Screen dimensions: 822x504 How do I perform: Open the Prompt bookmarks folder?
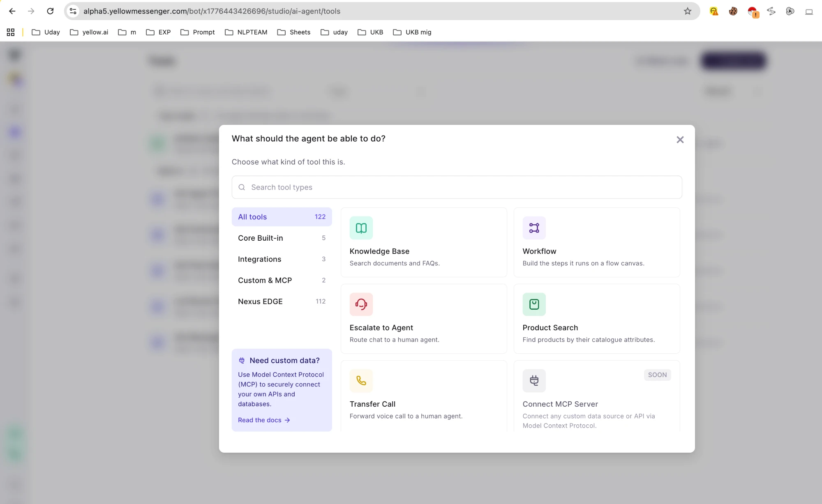(x=198, y=32)
